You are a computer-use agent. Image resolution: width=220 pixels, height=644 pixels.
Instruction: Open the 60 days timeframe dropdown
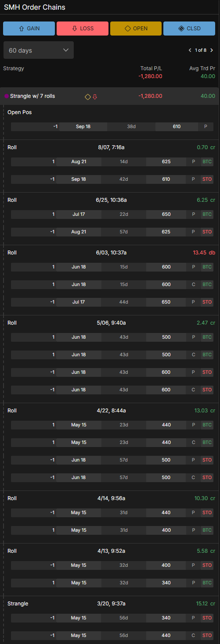pos(39,50)
